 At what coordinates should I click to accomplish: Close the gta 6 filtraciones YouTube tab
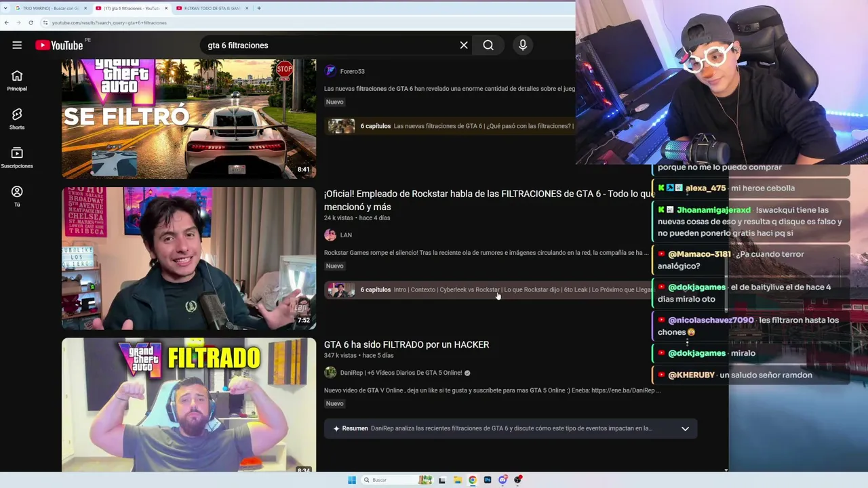[166, 8]
